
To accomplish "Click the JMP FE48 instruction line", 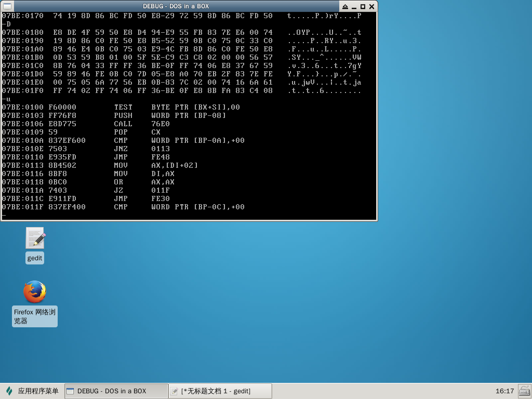I will pyautogui.click(x=86, y=157).
